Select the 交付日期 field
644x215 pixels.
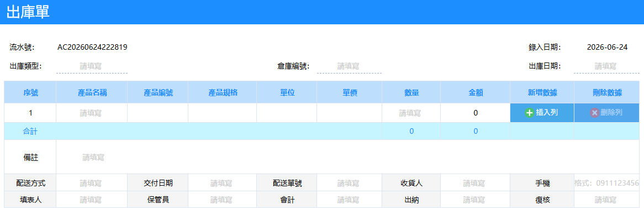(222, 183)
